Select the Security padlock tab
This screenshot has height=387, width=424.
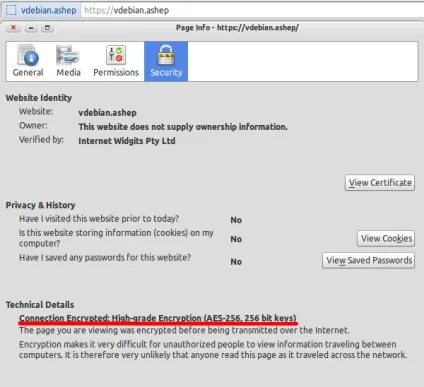tap(166, 61)
